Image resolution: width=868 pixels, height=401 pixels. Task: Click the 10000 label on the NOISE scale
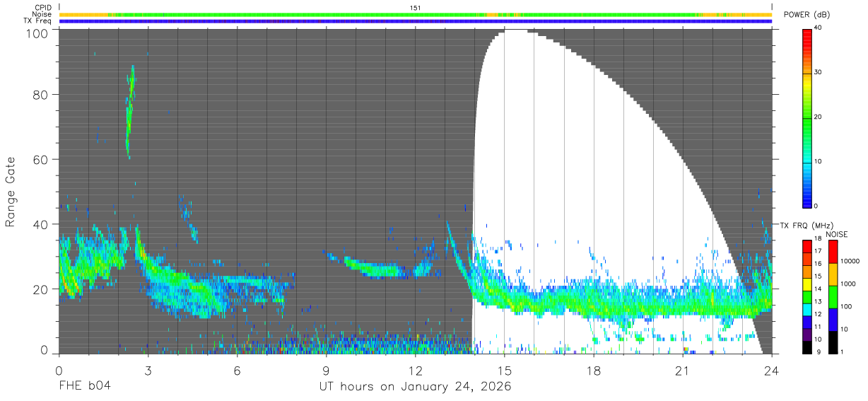[852, 261]
